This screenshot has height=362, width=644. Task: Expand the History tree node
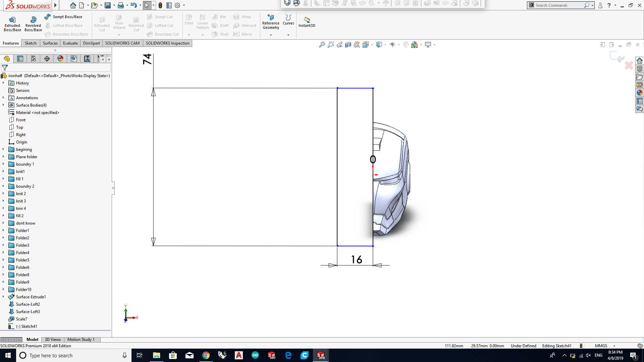point(3,83)
